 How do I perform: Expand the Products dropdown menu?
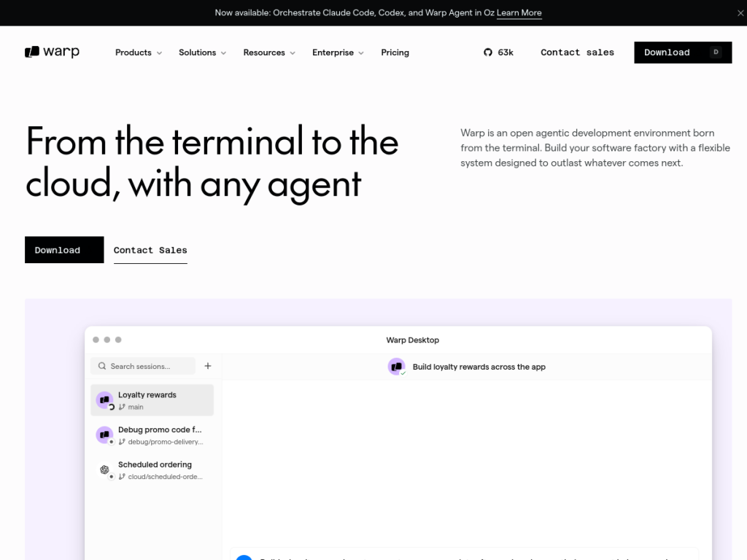(139, 52)
